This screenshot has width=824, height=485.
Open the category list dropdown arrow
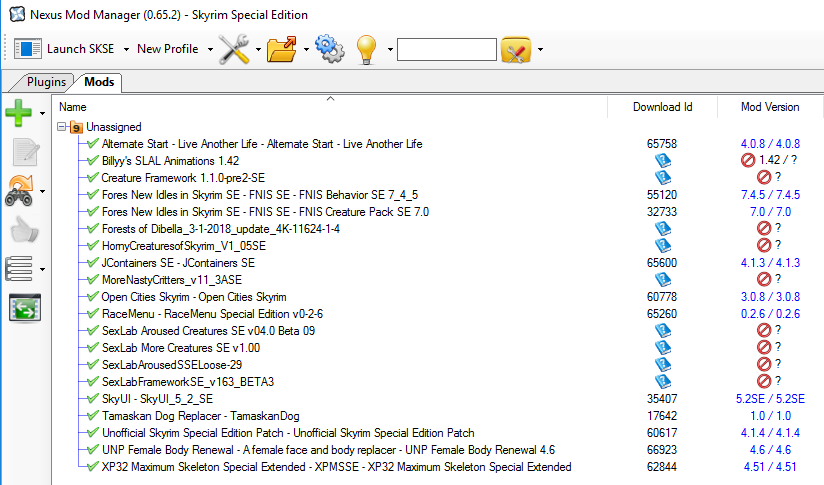click(x=43, y=270)
